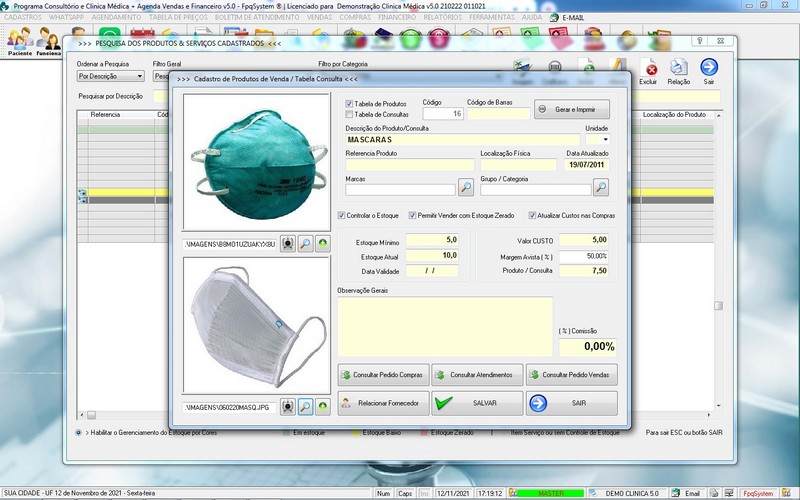Screen dimensions: 800x500
Task: Click the printer icon in status bar
Action: pyautogui.click(x=714, y=493)
